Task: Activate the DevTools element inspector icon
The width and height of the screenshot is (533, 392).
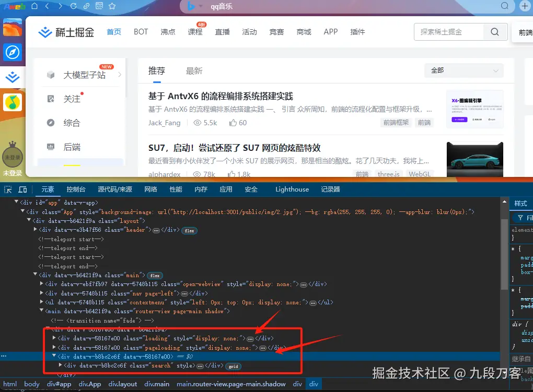Action: click(x=8, y=189)
